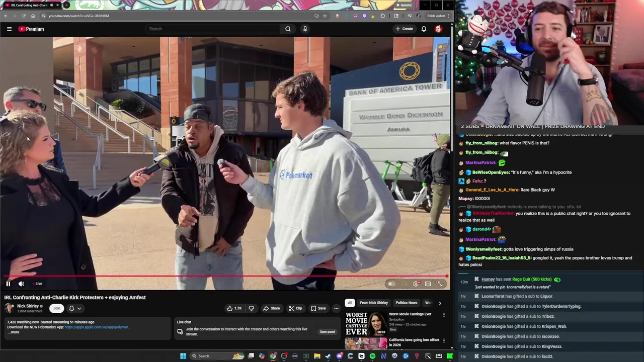
Task: Enter fullscreen on the video player
Action: (x=440, y=284)
